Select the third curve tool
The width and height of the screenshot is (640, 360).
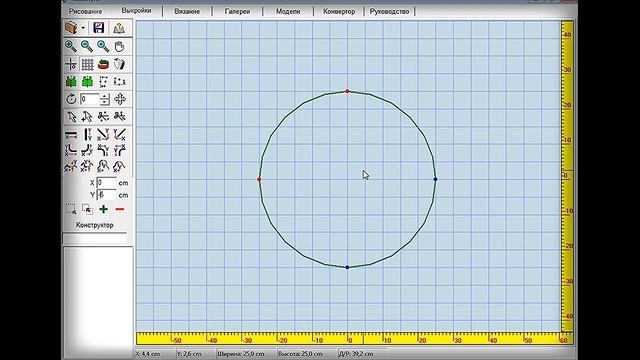(x=103, y=151)
